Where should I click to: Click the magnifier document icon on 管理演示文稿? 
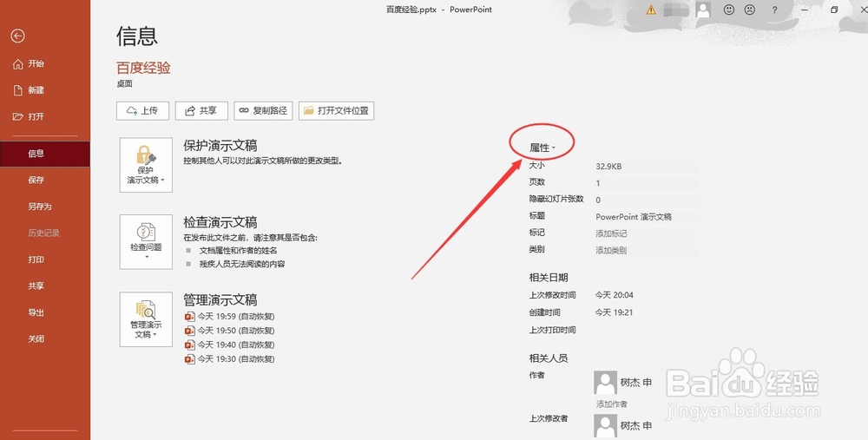[146, 309]
